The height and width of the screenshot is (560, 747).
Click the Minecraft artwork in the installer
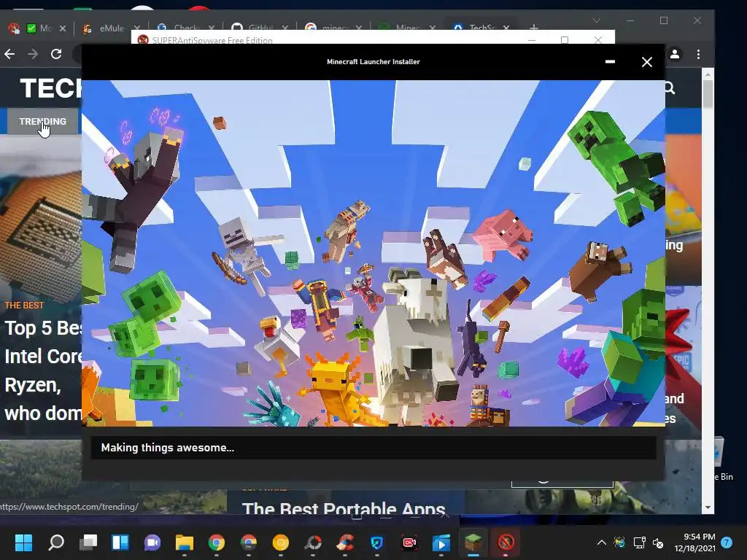pyautogui.click(x=373, y=253)
